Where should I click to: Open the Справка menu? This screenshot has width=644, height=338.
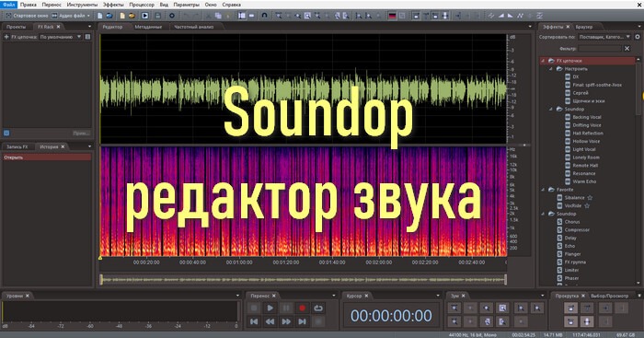(x=231, y=5)
